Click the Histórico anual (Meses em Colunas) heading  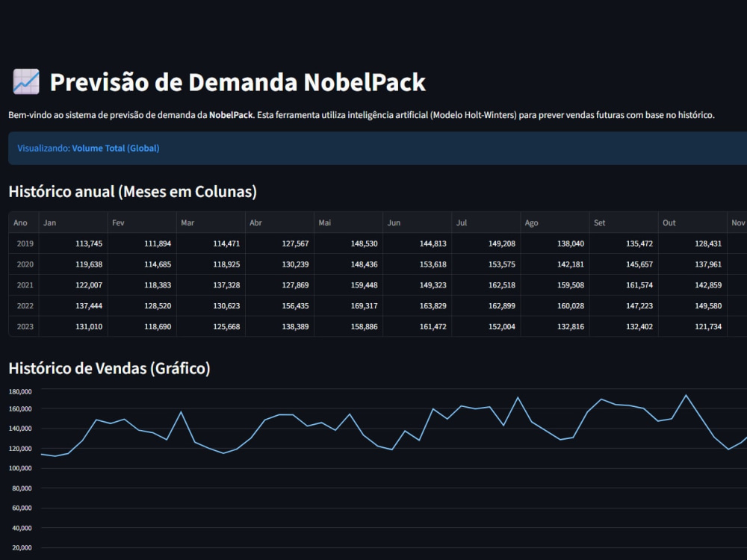click(x=132, y=191)
